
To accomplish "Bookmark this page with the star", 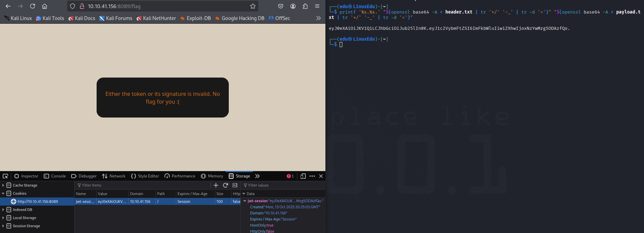I will [x=253, y=6].
